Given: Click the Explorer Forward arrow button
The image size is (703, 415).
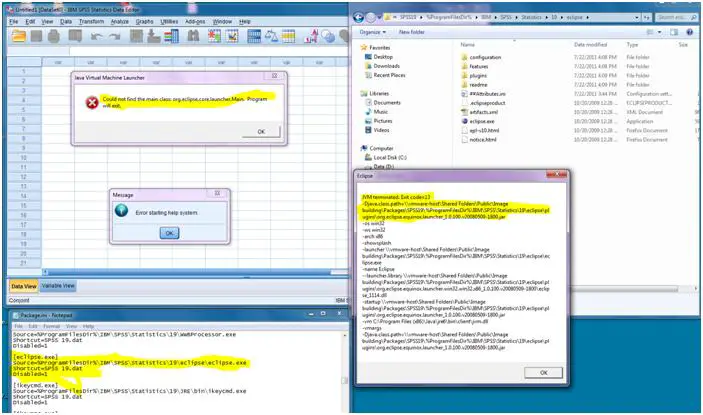Looking at the screenshot, I should coord(371,17).
